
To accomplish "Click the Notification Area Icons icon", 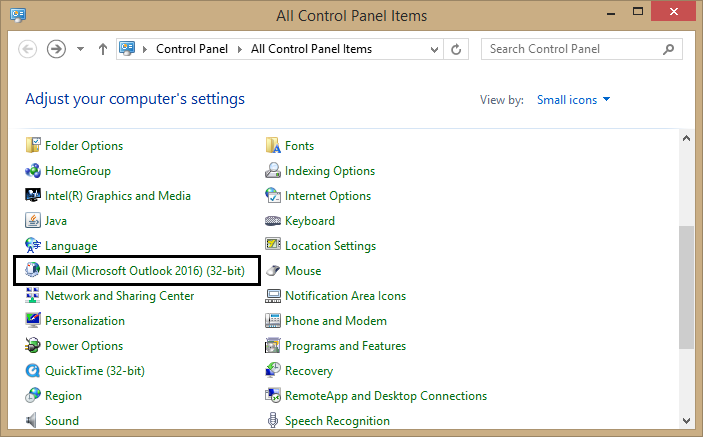I will (273, 296).
